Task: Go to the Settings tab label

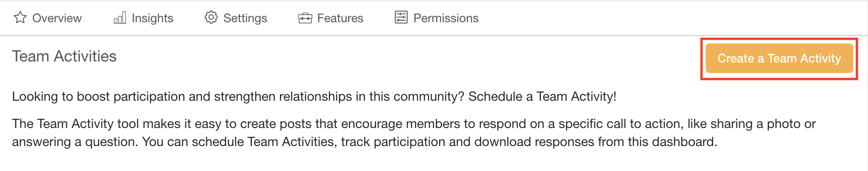Action: coord(245,18)
